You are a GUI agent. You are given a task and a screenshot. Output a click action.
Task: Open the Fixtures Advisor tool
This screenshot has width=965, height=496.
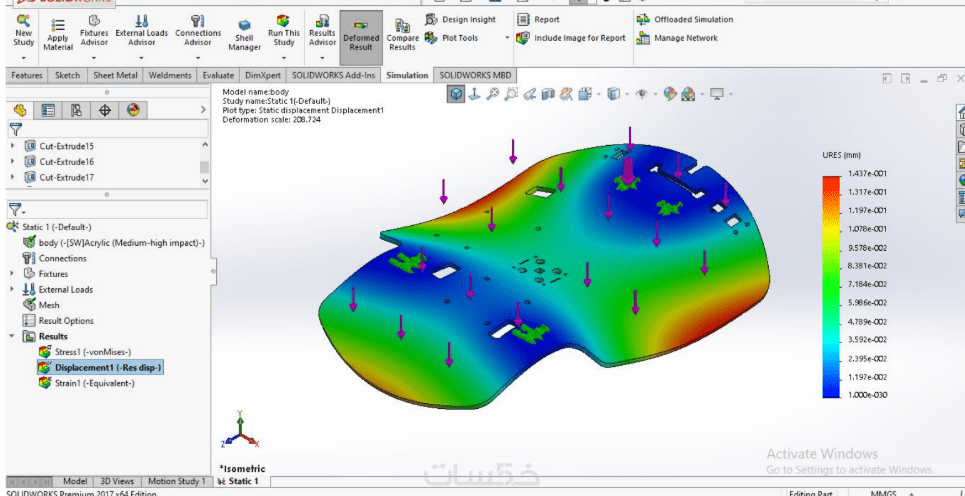click(x=94, y=30)
